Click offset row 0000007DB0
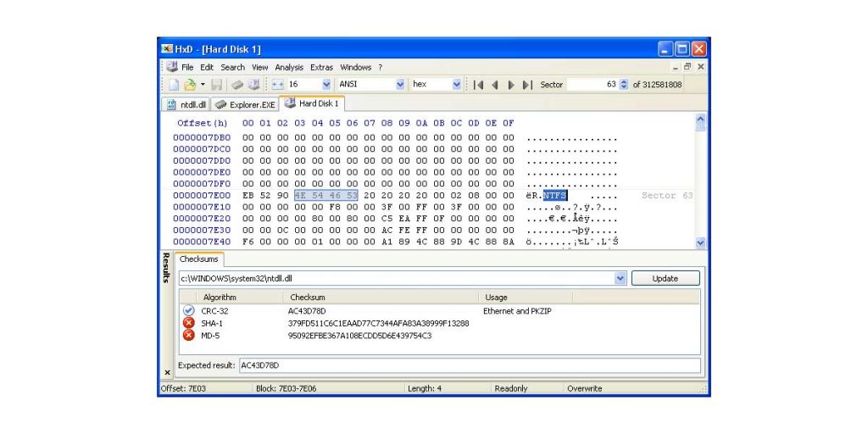868x434 pixels. (x=202, y=138)
